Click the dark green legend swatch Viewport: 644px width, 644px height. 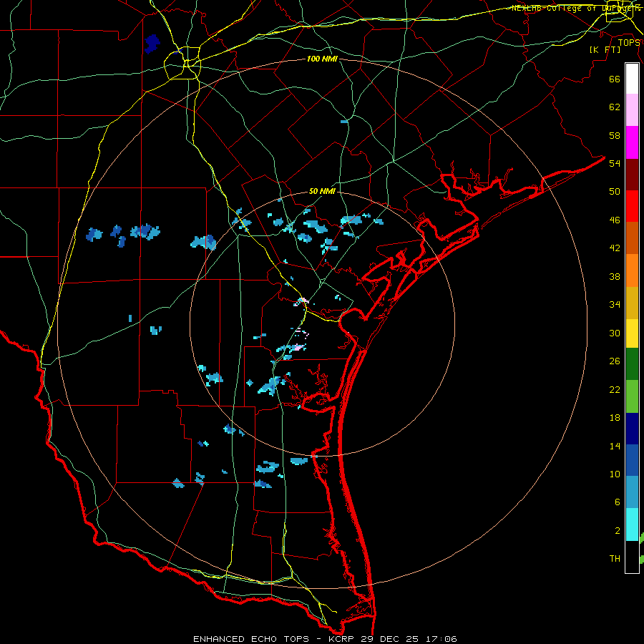632,364
